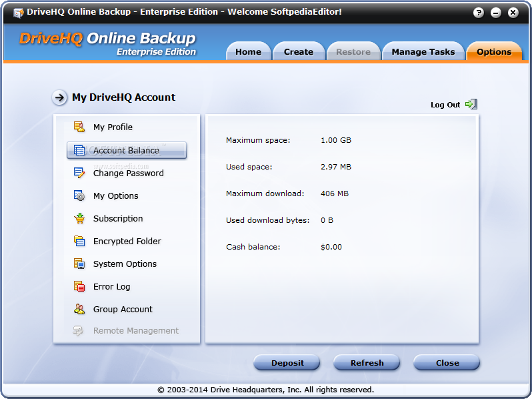Click the Group Account users icon

click(x=79, y=309)
